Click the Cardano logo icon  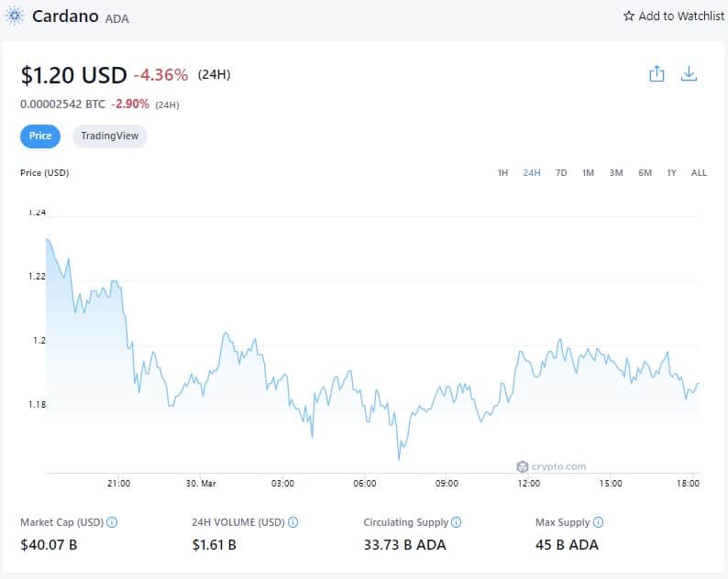pyautogui.click(x=15, y=16)
